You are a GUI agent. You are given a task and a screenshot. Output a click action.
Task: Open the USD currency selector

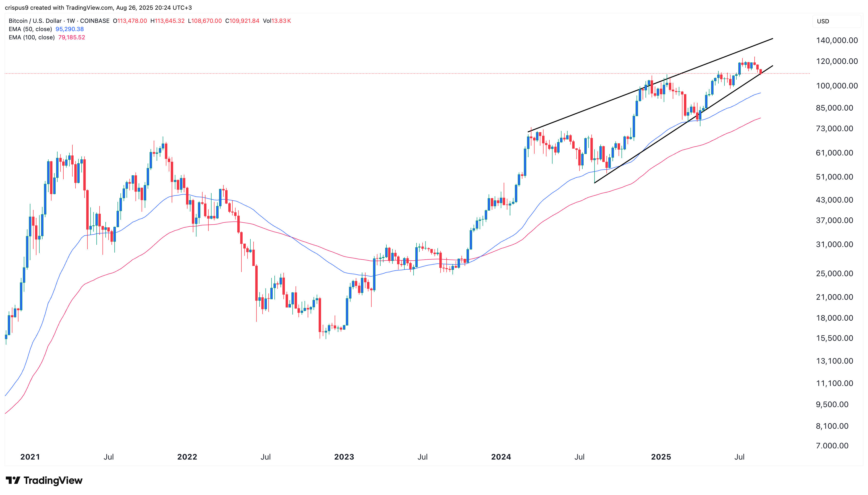823,21
